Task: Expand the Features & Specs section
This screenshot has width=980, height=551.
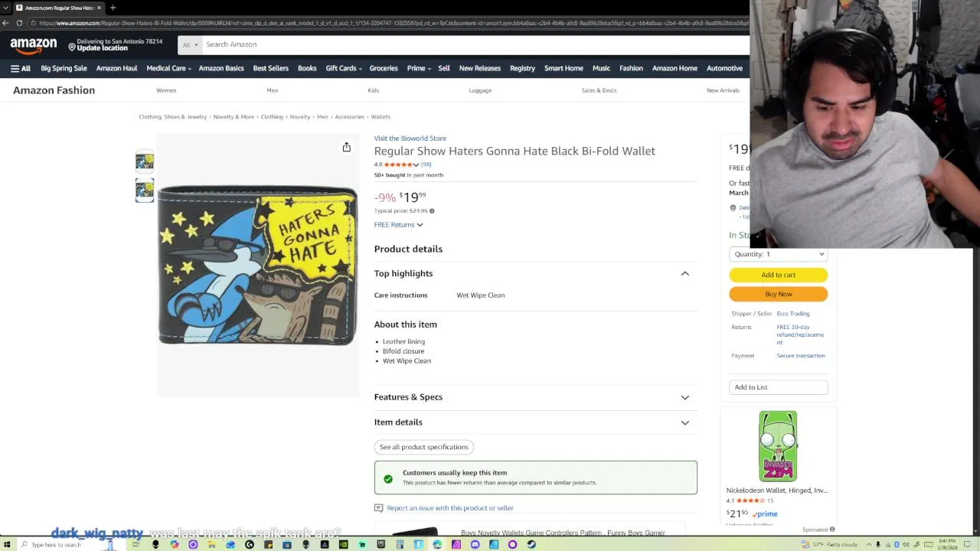Action: click(685, 397)
